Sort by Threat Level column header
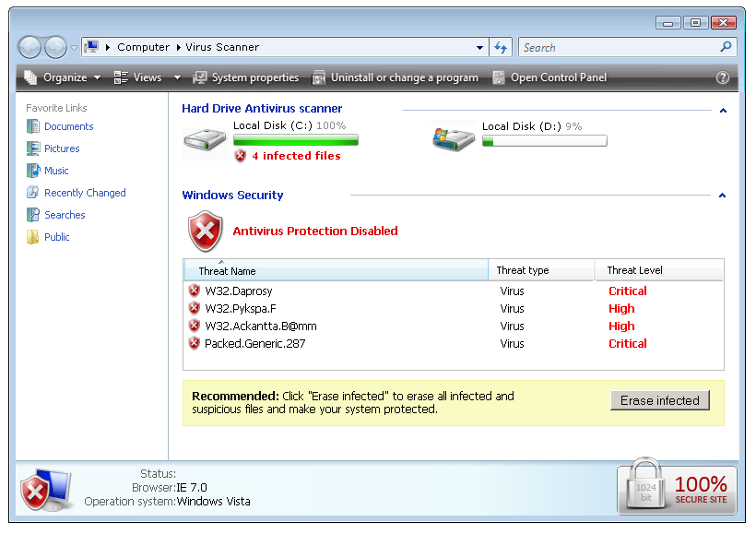Screen dimensions: 756x534 658,270
